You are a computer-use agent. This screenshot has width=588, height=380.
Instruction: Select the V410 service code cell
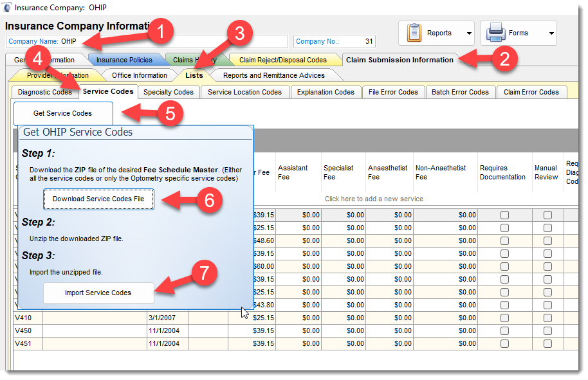[x=28, y=318]
